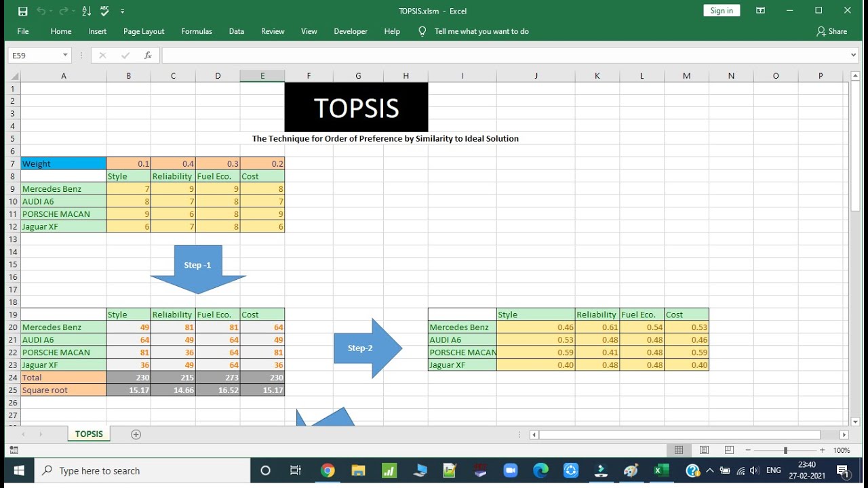Select the 16.52 square root cell
868x488 pixels.
(x=218, y=390)
